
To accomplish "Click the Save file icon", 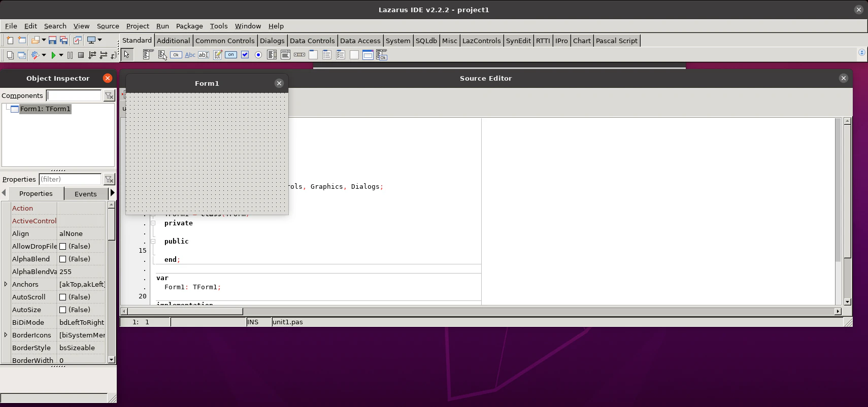I will pyautogui.click(x=52, y=40).
